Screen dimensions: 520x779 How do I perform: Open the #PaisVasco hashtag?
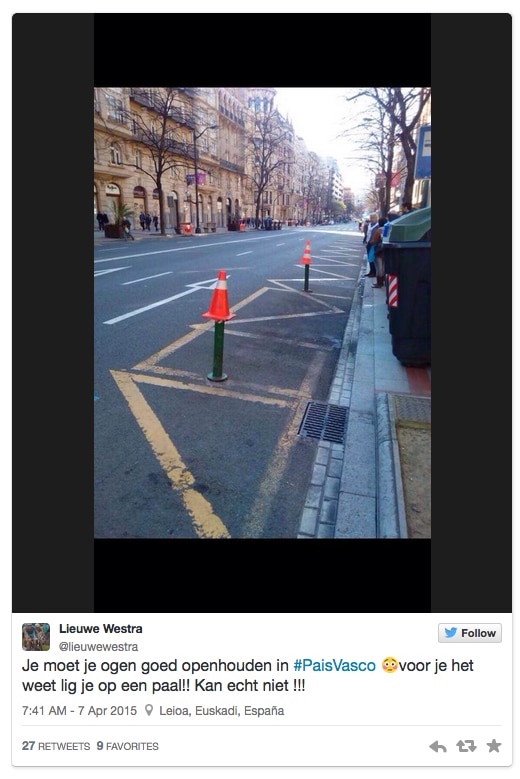point(335,666)
